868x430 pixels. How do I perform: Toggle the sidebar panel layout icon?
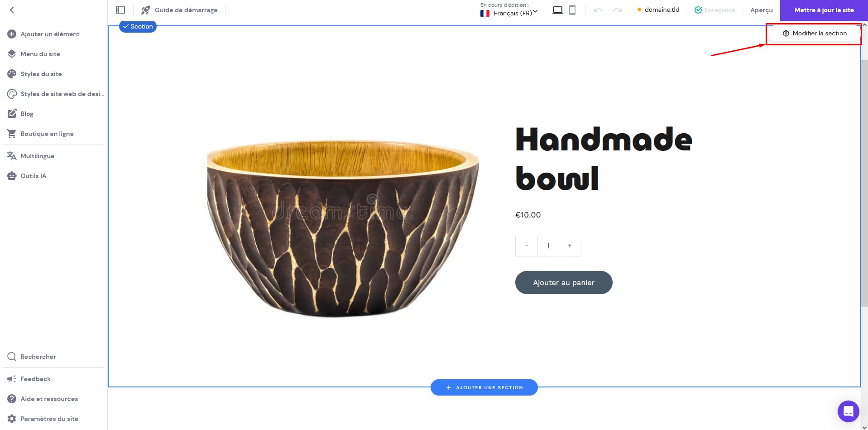120,10
